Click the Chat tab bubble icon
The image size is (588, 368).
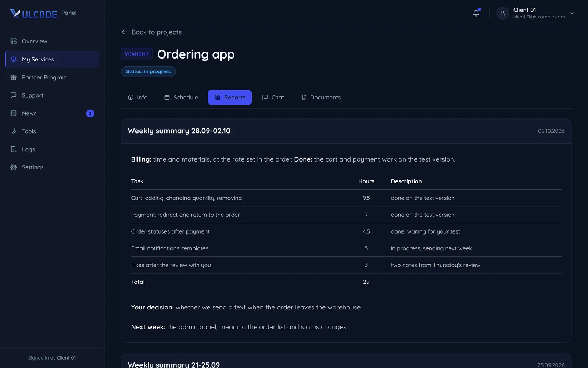(265, 97)
